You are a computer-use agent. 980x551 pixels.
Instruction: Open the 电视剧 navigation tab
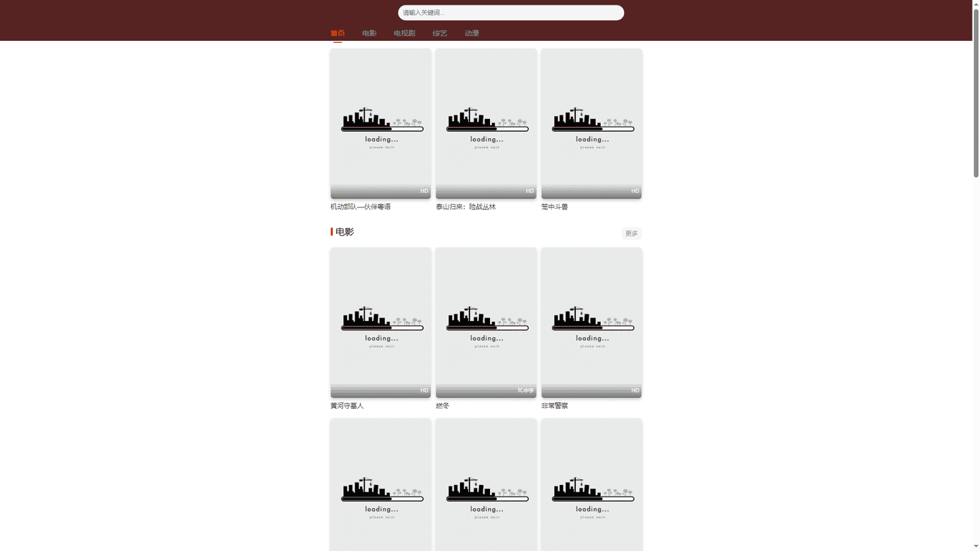pyautogui.click(x=404, y=33)
